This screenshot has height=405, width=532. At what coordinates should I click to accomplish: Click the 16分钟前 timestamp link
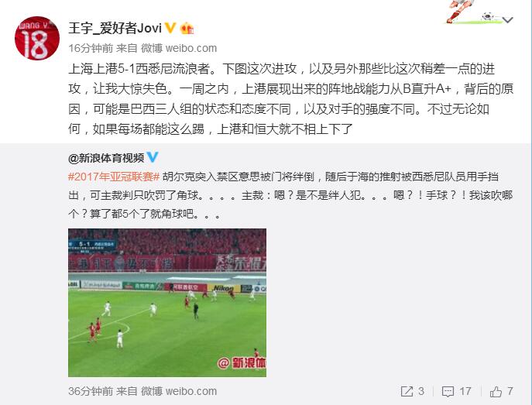91,48
